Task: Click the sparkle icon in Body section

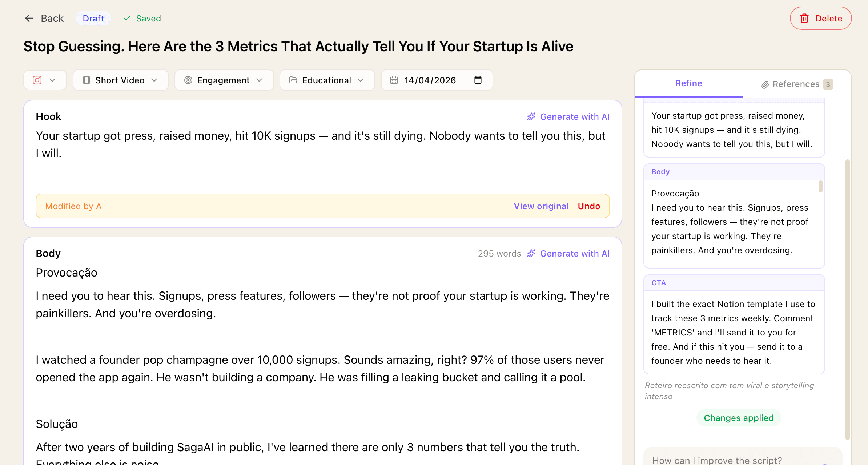Action: pos(531,253)
